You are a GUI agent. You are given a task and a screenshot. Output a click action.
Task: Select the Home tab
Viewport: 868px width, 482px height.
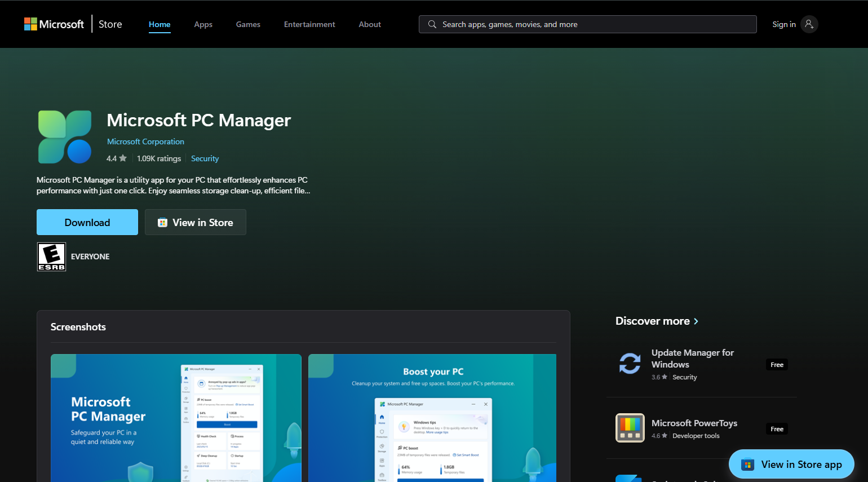click(x=160, y=24)
